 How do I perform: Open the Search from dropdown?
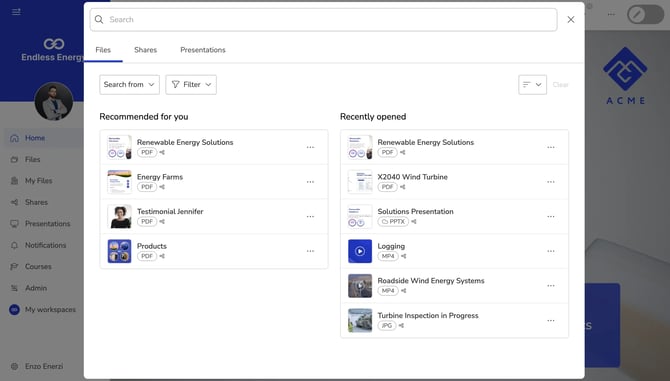click(129, 85)
